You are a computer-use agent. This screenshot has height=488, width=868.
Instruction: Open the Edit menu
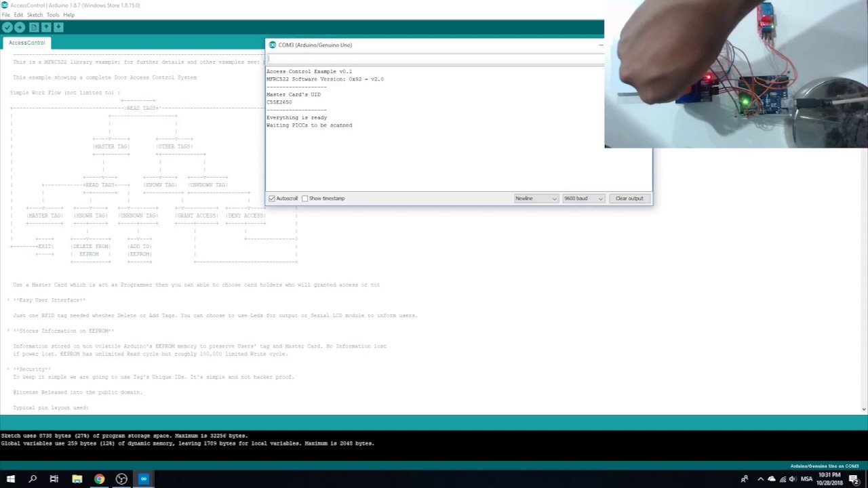click(x=18, y=15)
